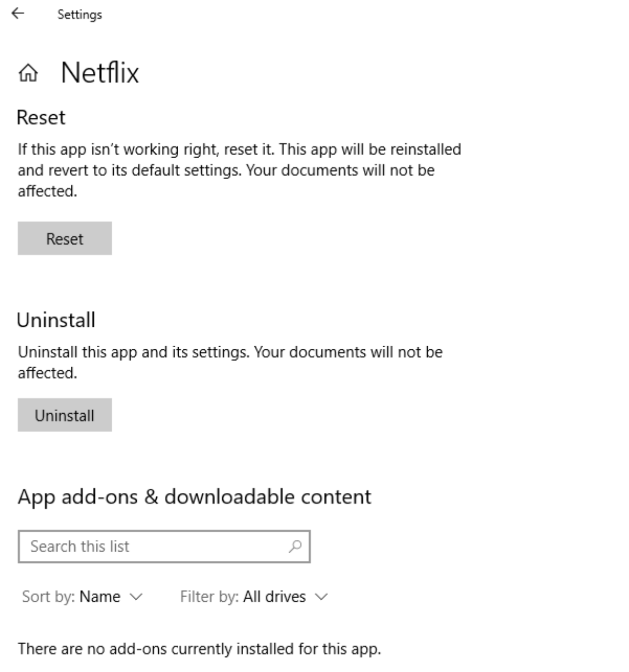Click the Settings window title text
The image size is (629, 672).
[x=80, y=15]
